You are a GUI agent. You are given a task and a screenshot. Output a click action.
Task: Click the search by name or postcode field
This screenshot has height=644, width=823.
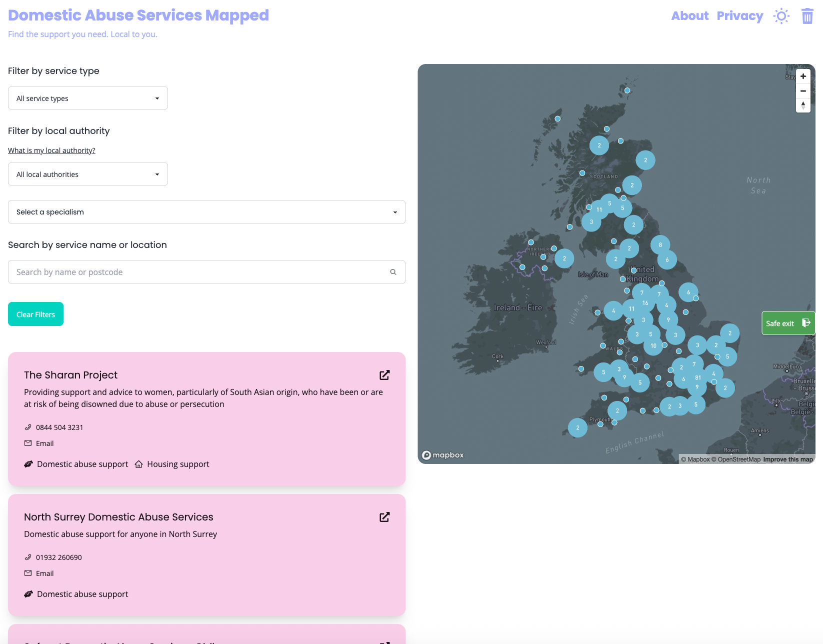[200, 272]
